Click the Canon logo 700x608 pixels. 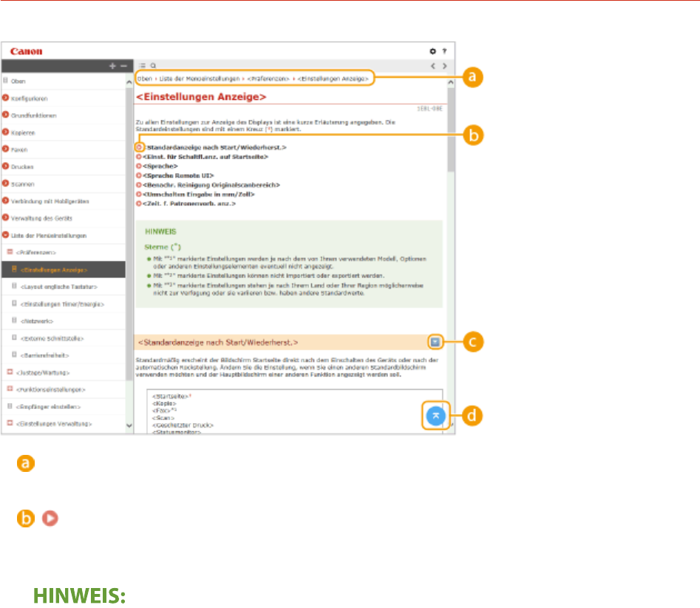(x=27, y=51)
